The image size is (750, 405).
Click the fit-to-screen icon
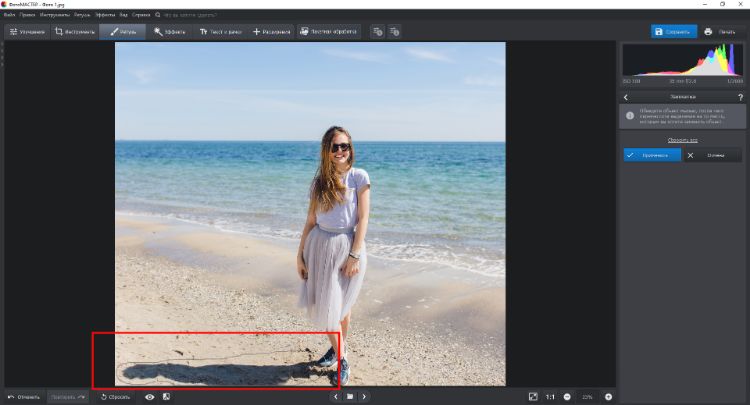click(533, 397)
